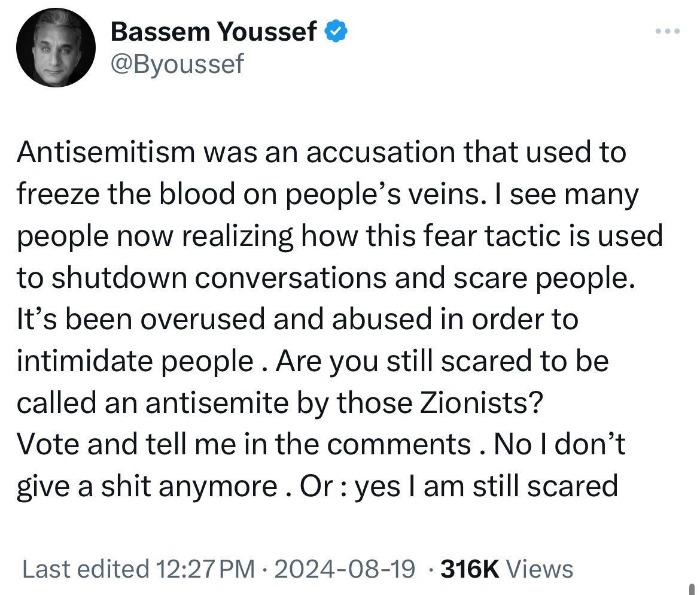Select the line starting with Vote and tell

[x=321, y=445]
